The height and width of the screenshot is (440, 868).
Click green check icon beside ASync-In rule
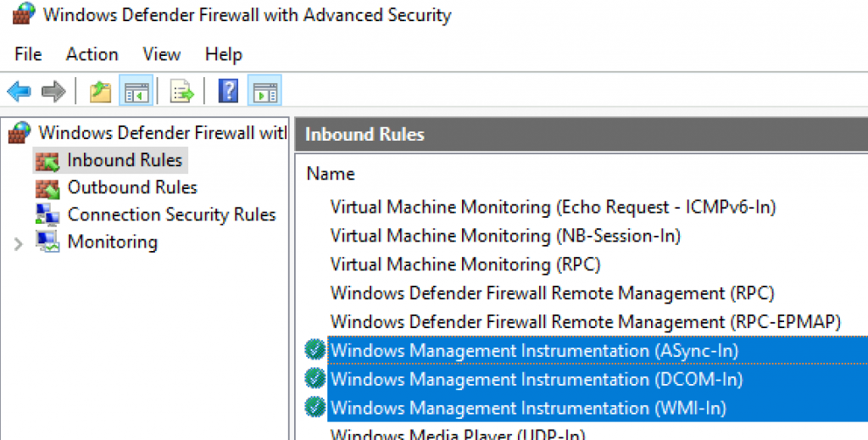click(x=314, y=350)
